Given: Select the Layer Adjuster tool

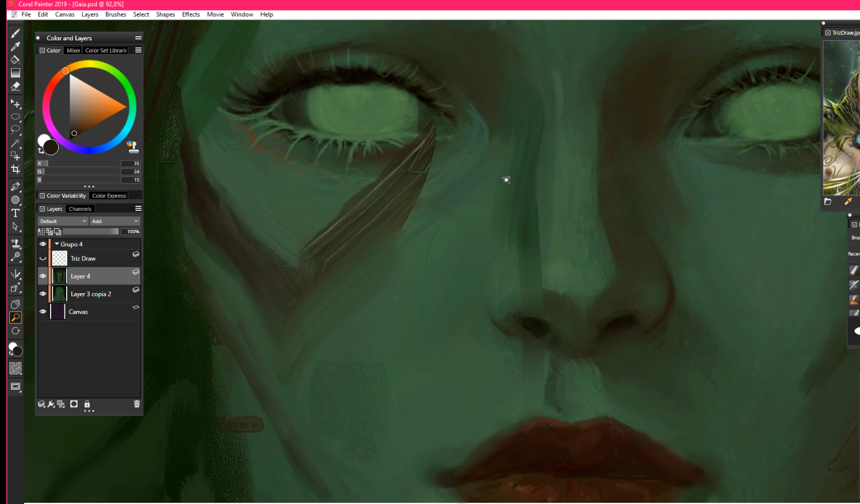Looking at the screenshot, I should coord(16,103).
